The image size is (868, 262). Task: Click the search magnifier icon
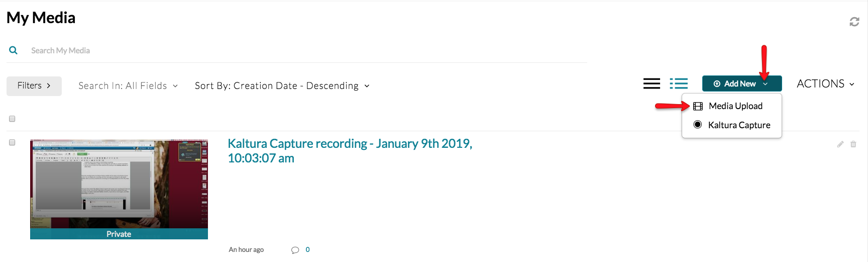(14, 50)
